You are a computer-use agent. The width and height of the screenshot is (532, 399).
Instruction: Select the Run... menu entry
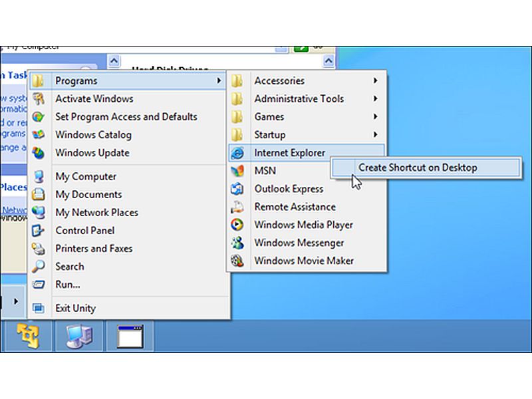click(x=129, y=285)
